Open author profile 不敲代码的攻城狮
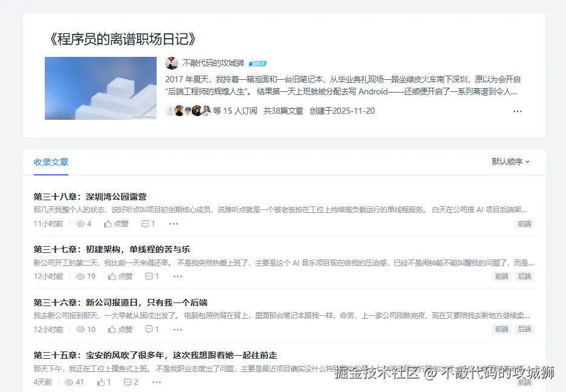 [x=213, y=62]
